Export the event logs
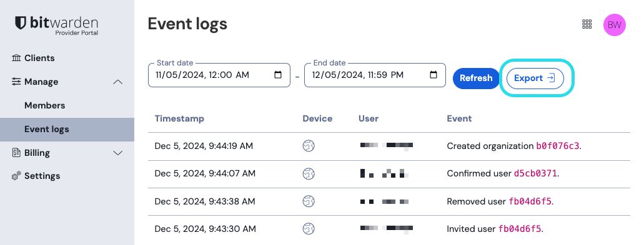 (x=535, y=79)
